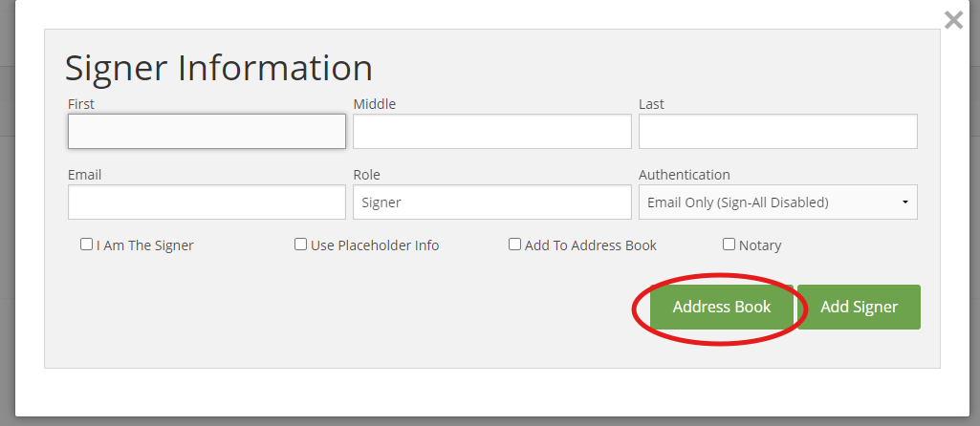980x426 pixels.
Task: Check the I Am The Signer checkbox
Action: [86, 245]
